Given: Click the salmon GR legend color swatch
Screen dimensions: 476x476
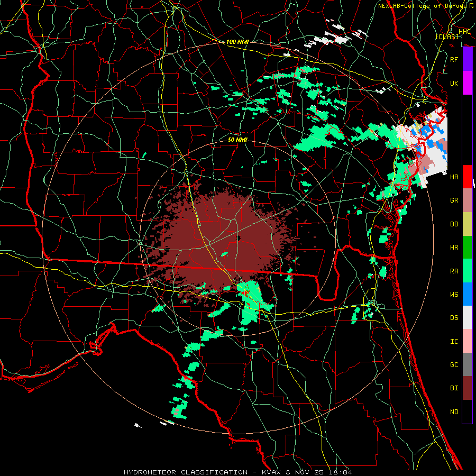Looking at the screenshot, I should [x=467, y=200].
